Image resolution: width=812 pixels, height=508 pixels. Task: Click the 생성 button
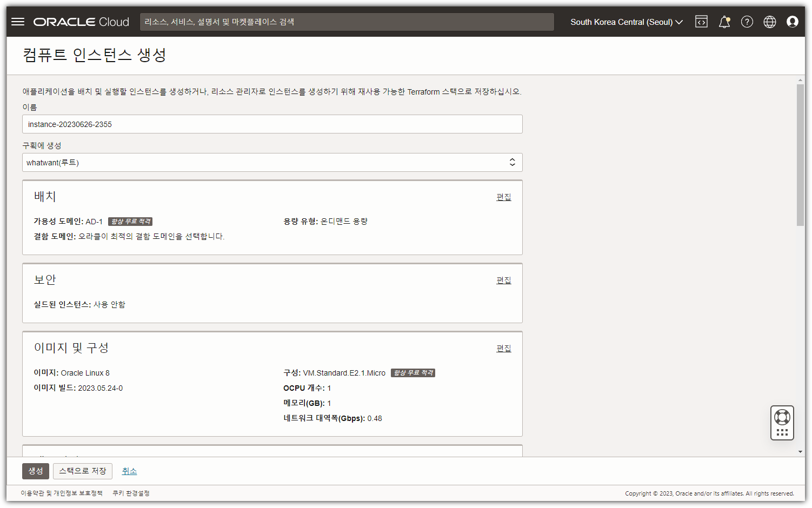[x=36, y=471]
